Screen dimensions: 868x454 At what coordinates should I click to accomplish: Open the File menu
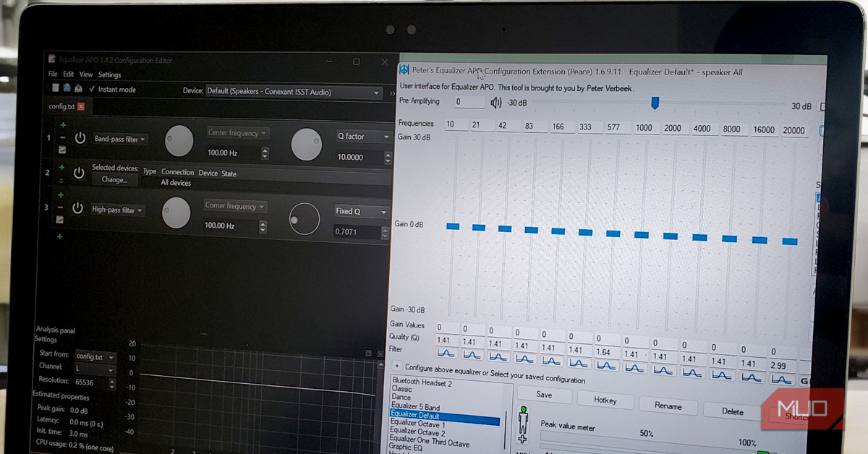pyautogui.click(x=52, y=74)
